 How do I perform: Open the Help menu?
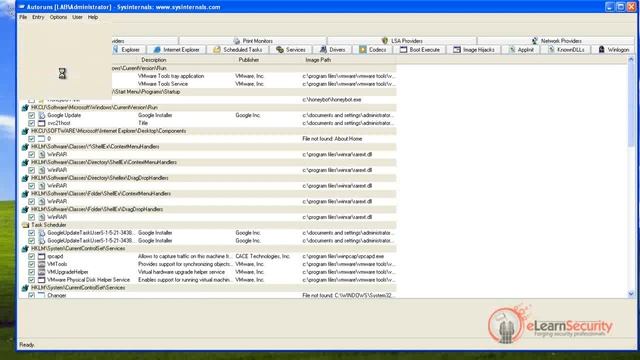[x=93, y=17]
